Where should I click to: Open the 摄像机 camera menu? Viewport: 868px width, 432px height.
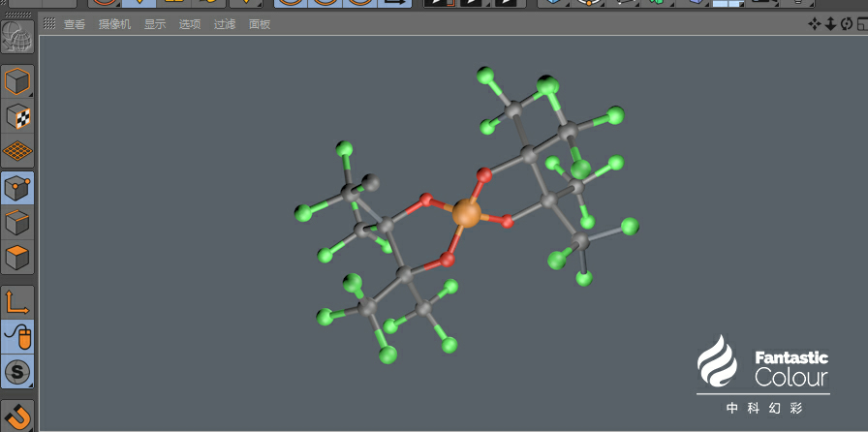point(114,24)
